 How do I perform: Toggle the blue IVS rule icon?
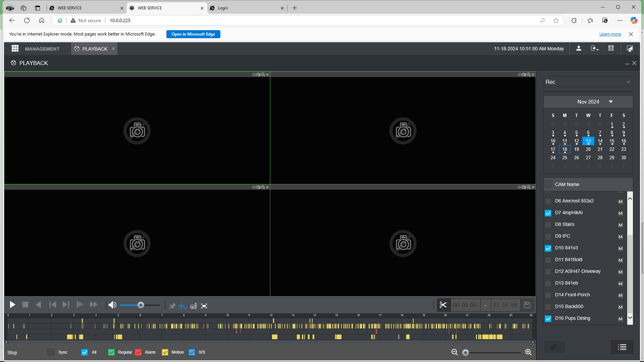[182, 306]
